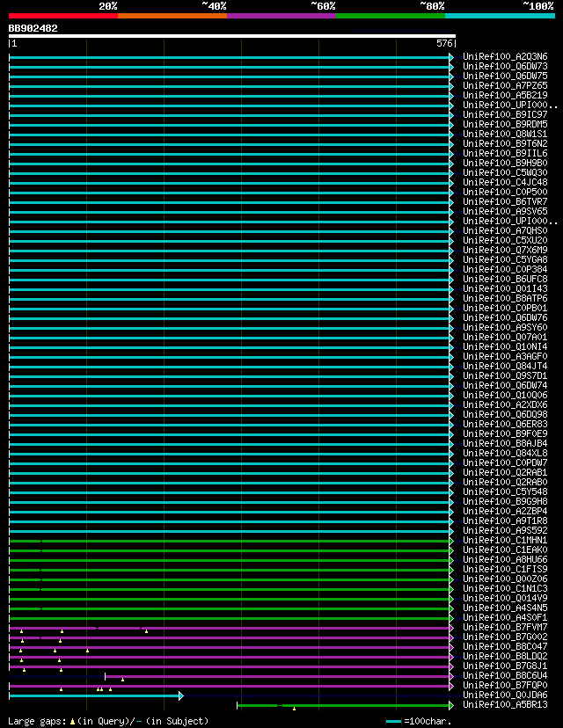Click the UniRef100_Q07A01 entry
The image size is (563, 728).
click(505, 337)
